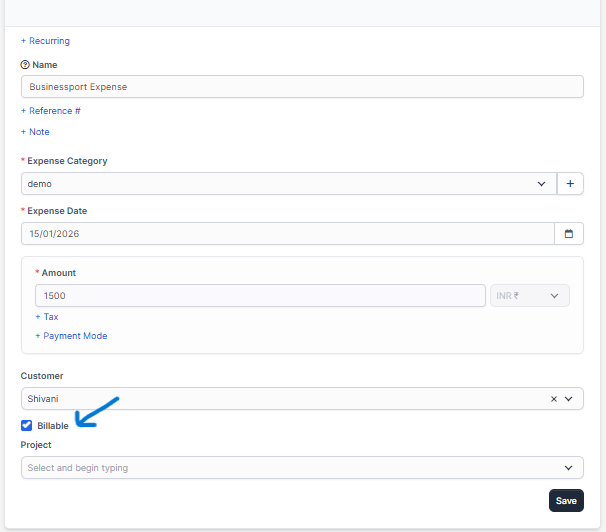Click the Billable label text
Image resolution: width=606 pixels, height=532 pixels.
point(53,426)
